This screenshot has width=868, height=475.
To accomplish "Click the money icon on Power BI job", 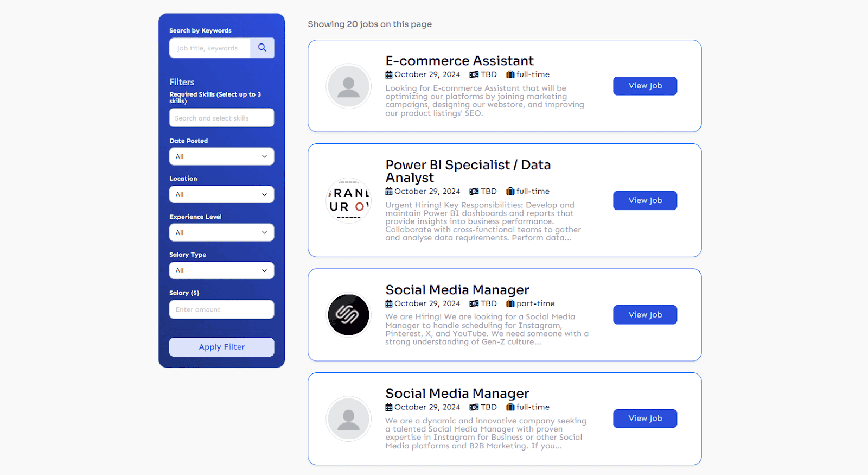I will pyautogui.click(x=474, y=192).
